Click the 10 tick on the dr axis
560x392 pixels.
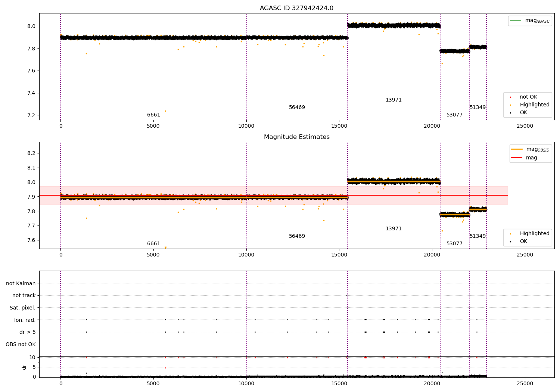[x=32, y=357]
